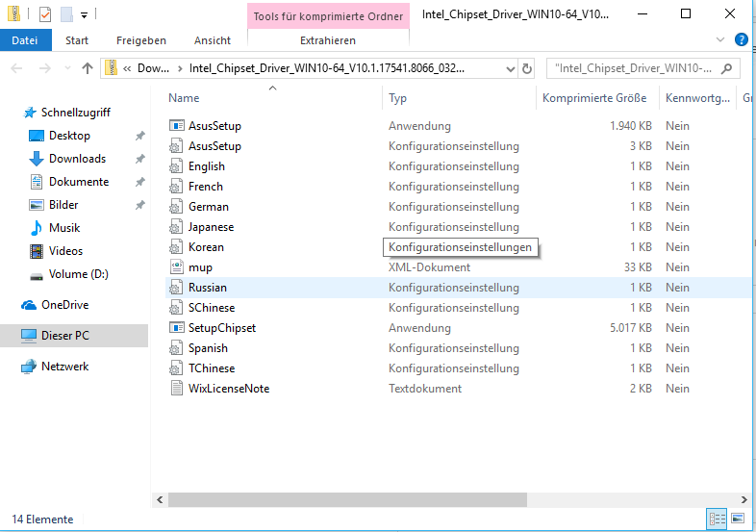This screenshot has height=532, width=756.
Task: Open the Help question mark button
Action: pyautogui.click(x=741, y=39)
